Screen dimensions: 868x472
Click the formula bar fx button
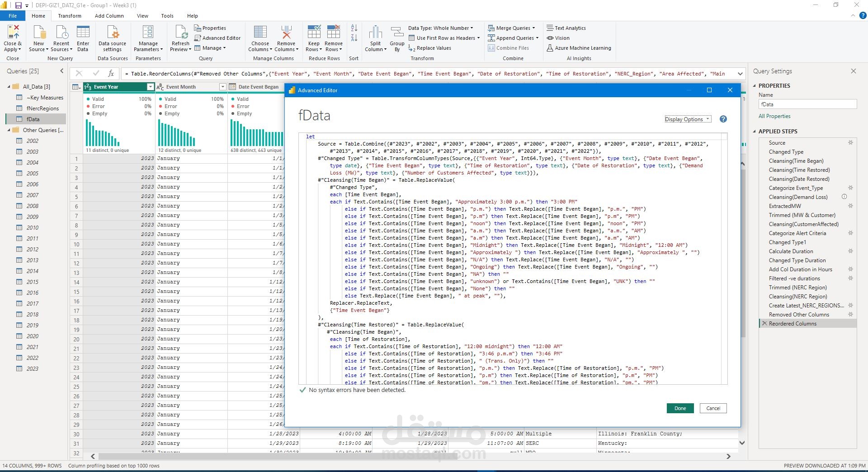pyautogui.click(x=111, y=73)
